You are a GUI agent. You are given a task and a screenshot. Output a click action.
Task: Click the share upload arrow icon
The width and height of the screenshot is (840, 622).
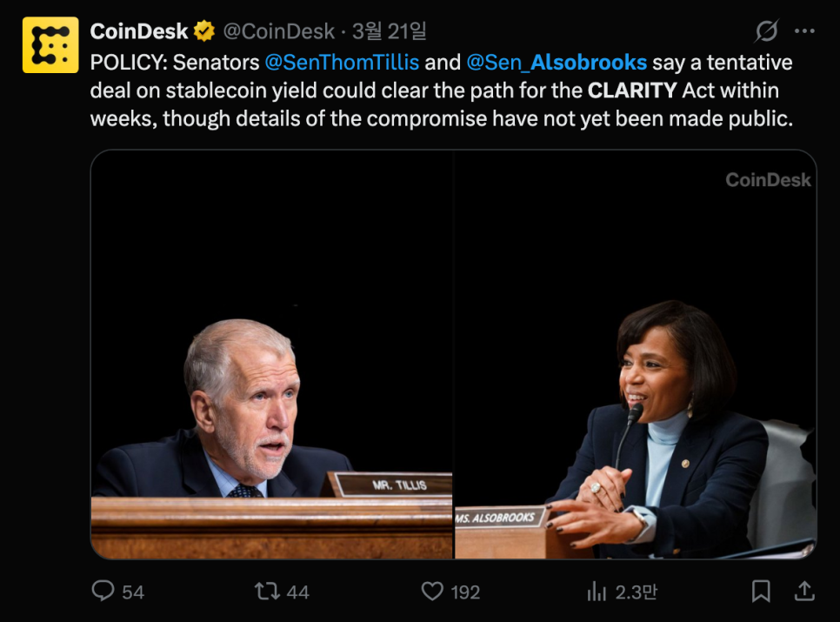coord(804,592)
